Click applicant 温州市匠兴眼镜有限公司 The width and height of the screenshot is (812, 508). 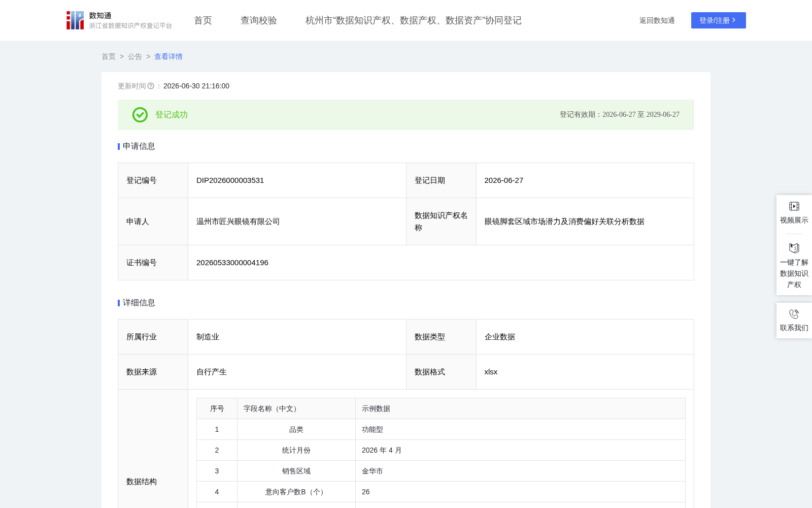[238, 221]
